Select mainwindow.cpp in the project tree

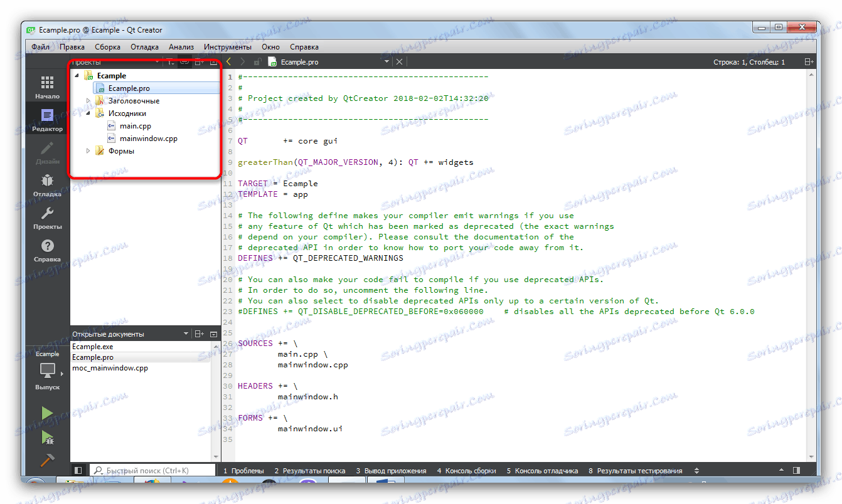pyautogui.click(x=149, y=139)
